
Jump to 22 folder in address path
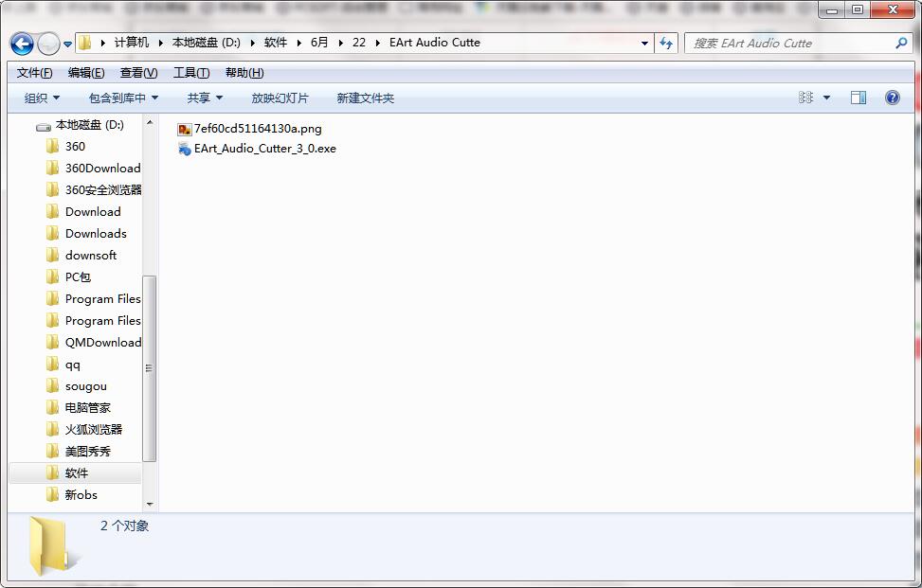pos(359,43)
